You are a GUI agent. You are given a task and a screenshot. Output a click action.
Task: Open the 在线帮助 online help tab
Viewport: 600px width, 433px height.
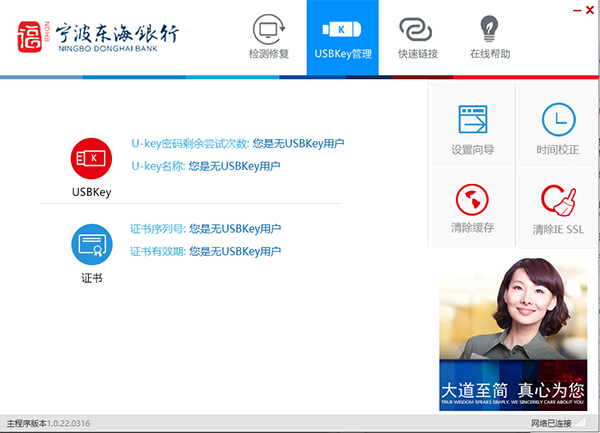(490, 38)
